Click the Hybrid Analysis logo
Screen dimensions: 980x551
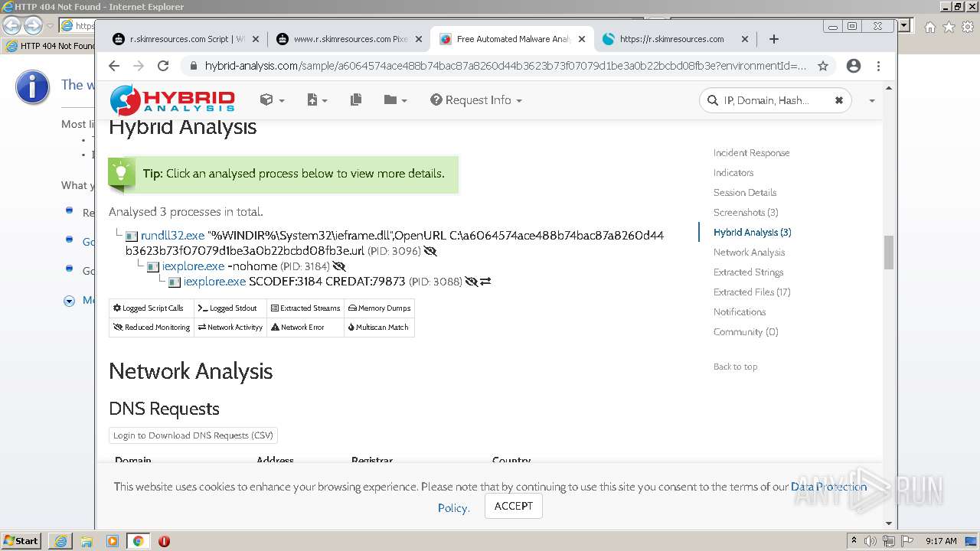(172, 100)
